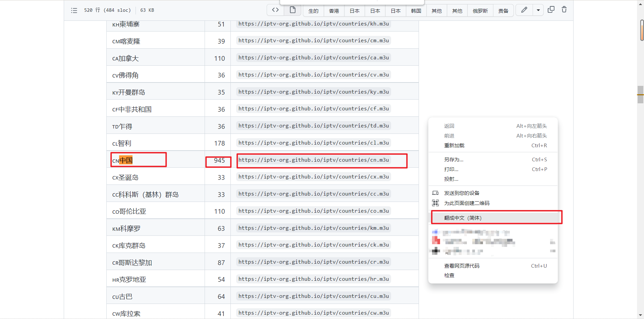Expand the edit options caret dropdown
The image size is (644, 319).
538,10
